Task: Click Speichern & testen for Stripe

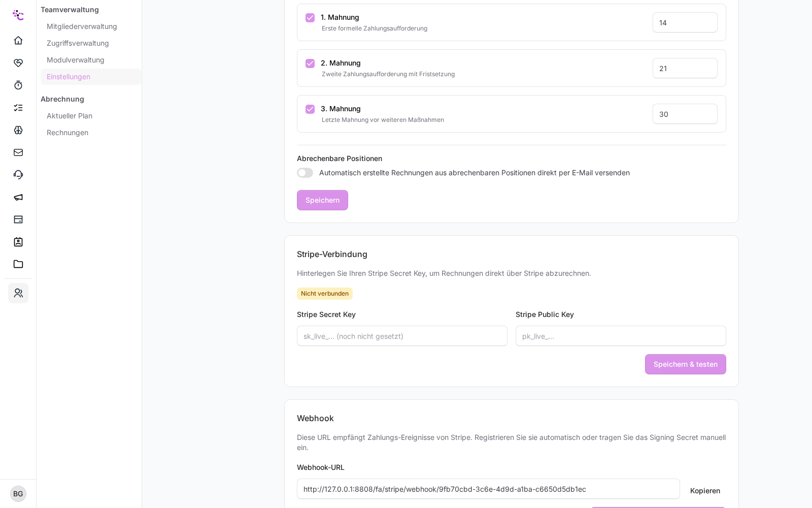Action: point(686,364)
